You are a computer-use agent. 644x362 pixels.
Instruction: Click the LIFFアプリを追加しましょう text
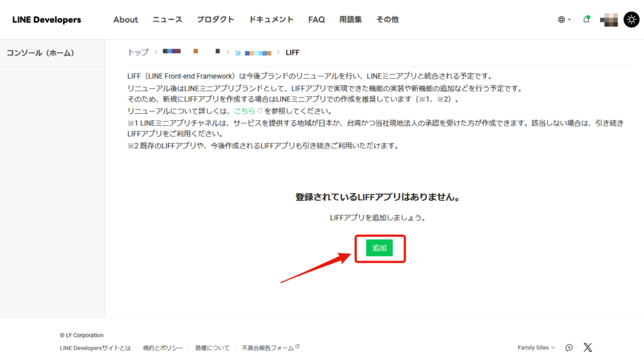tap(377, 218)
